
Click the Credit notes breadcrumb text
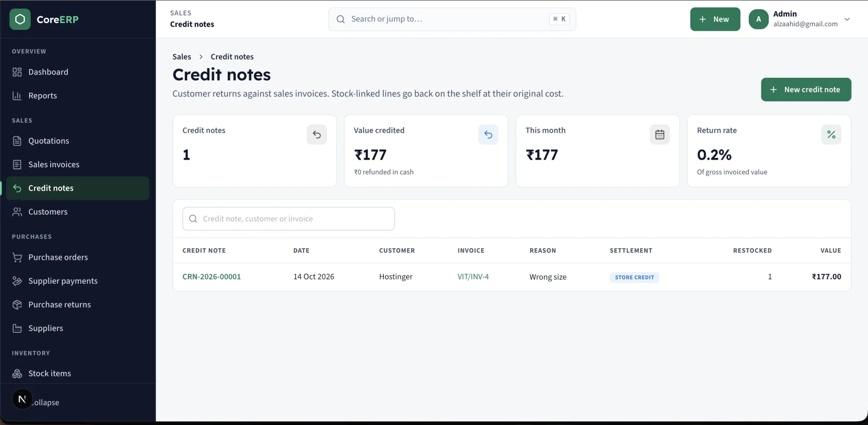[x=232, y=57]
